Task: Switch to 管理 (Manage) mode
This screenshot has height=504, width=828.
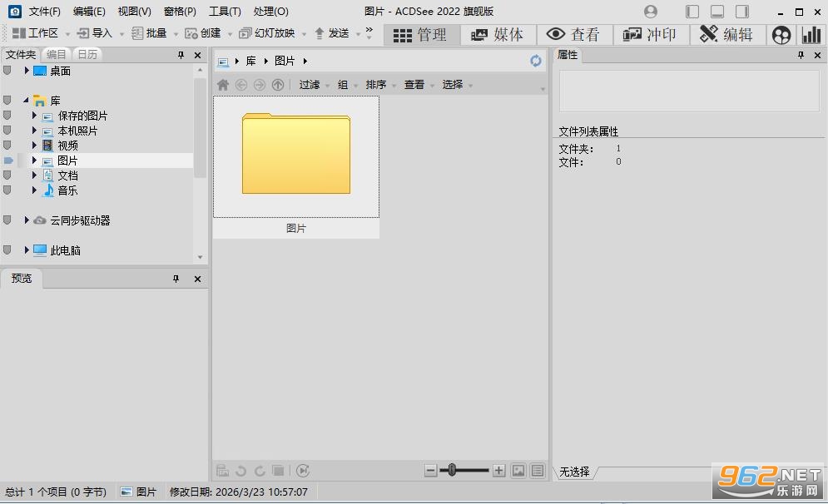Action: 421,35
